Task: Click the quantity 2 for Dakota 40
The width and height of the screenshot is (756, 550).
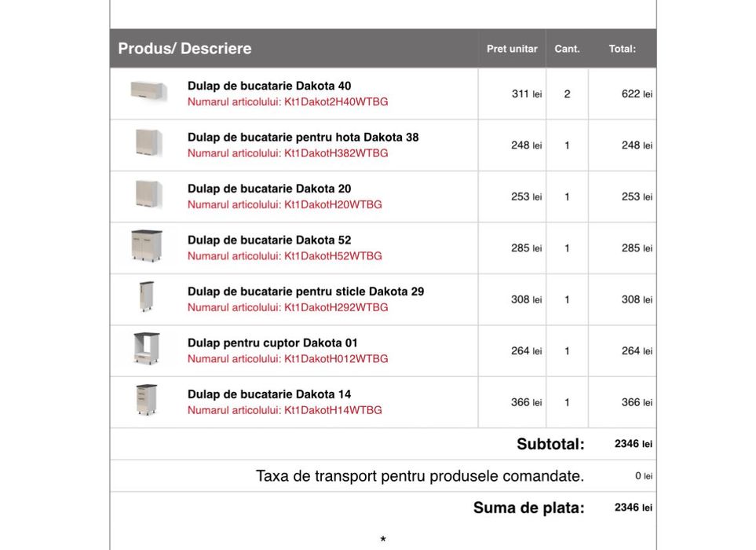Action: tap(567, 94)
